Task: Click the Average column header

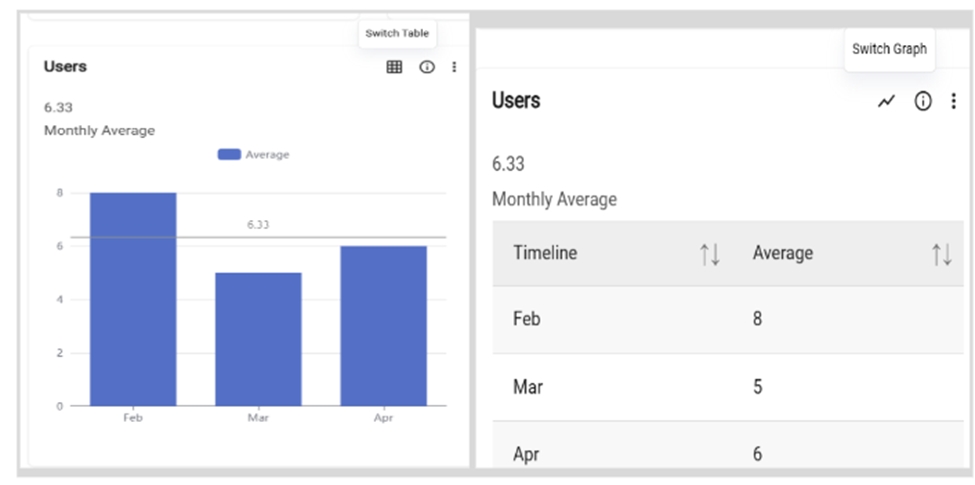Action: [x=782, y=253]
